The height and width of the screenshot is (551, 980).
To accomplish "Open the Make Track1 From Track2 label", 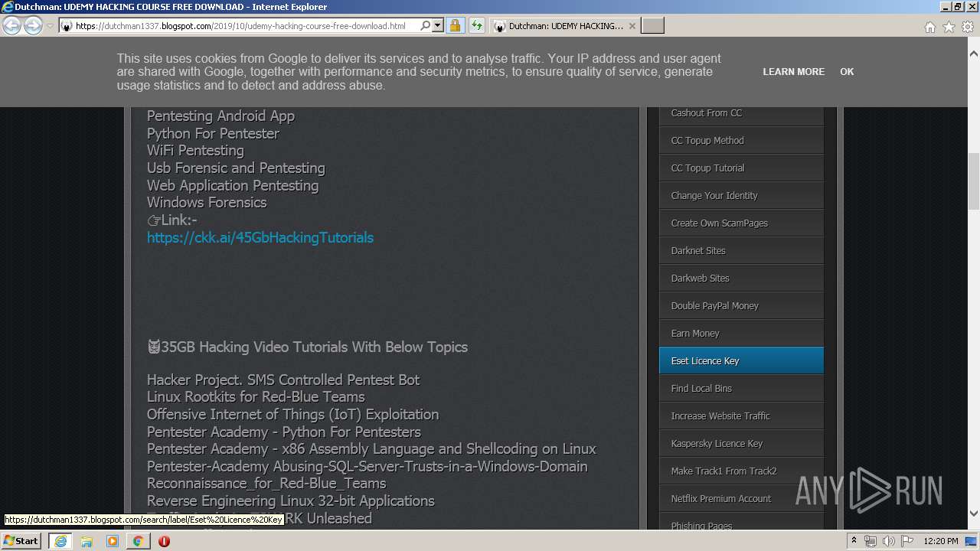I will (x=741, y=471).
